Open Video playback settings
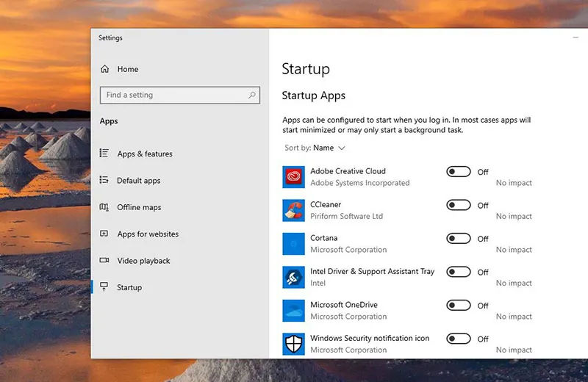The width and height of the screenshot is (588, 382). pyautogui.click(x=143, y=261)
